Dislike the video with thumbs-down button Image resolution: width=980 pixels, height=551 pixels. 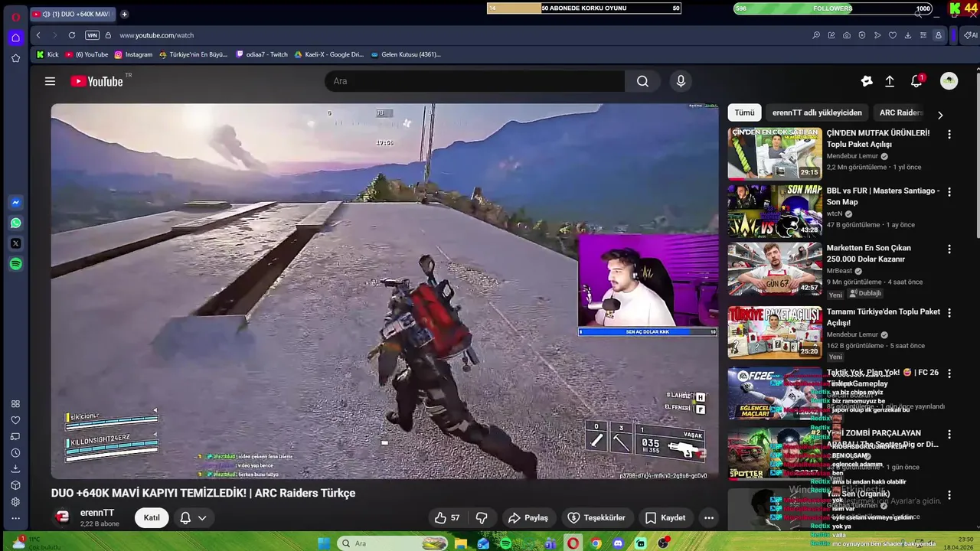click(482, 518)
